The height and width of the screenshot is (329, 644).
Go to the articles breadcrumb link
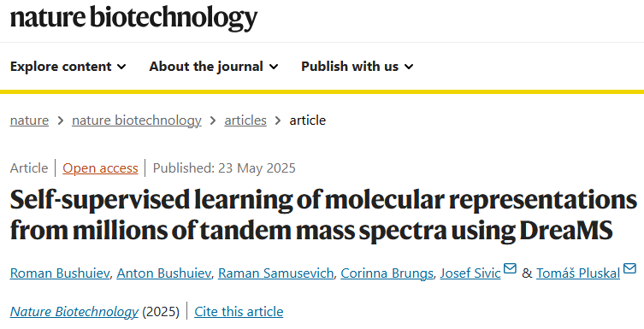[245, 120]
